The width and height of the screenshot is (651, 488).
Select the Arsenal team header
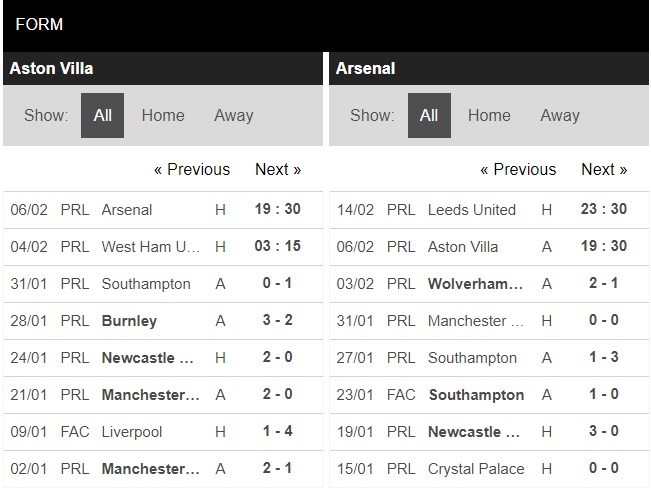[366, 68]
